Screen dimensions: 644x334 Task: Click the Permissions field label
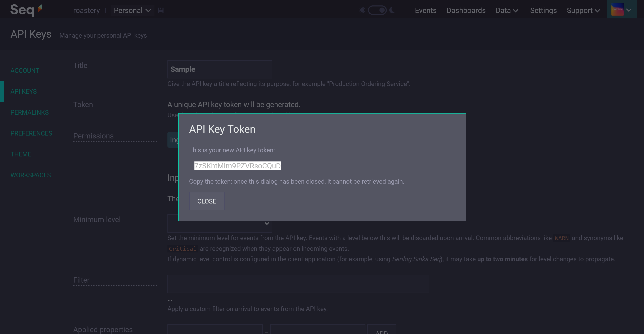pyautogui.click(x=93, y=136)
